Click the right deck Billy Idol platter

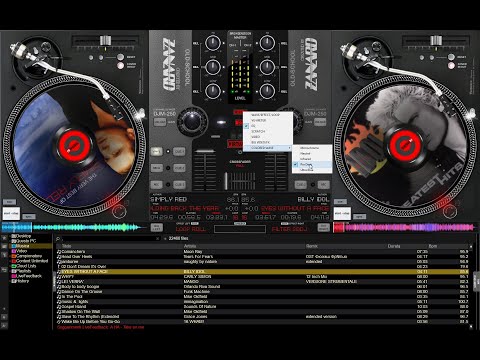(405, 147)
